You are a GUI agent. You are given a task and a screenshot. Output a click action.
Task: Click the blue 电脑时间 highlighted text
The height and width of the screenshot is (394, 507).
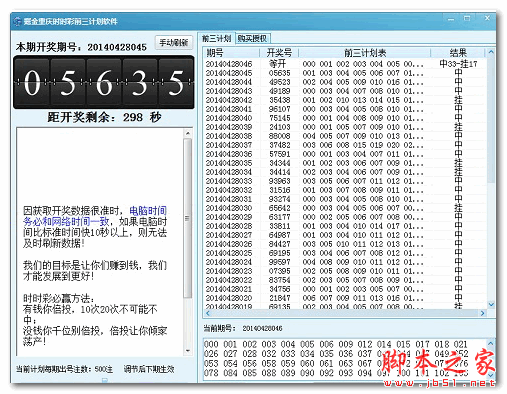coord(148,211)
